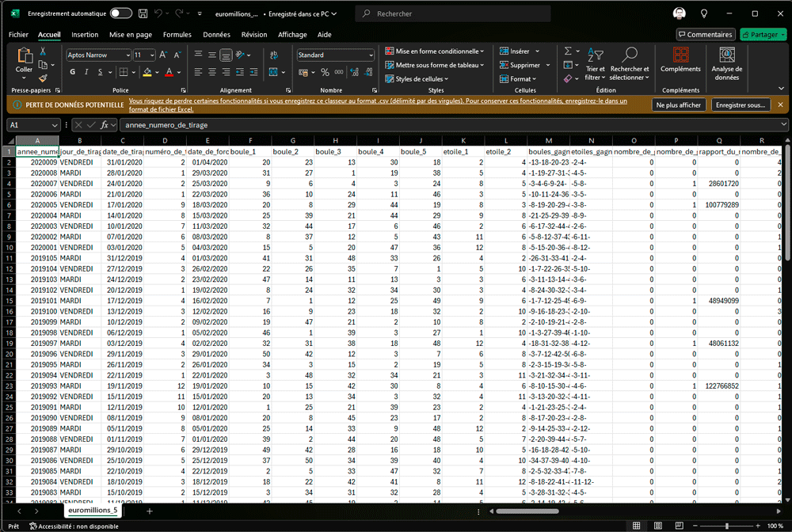
Task: Click the text orientation icon
Action: pos(241,55)
